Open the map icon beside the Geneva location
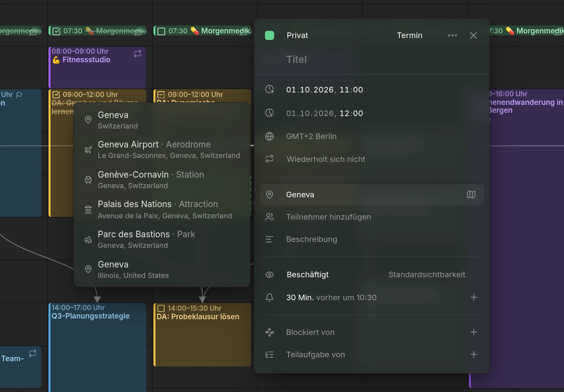Viewport: 564px width, 392px height. pos(471,195)
